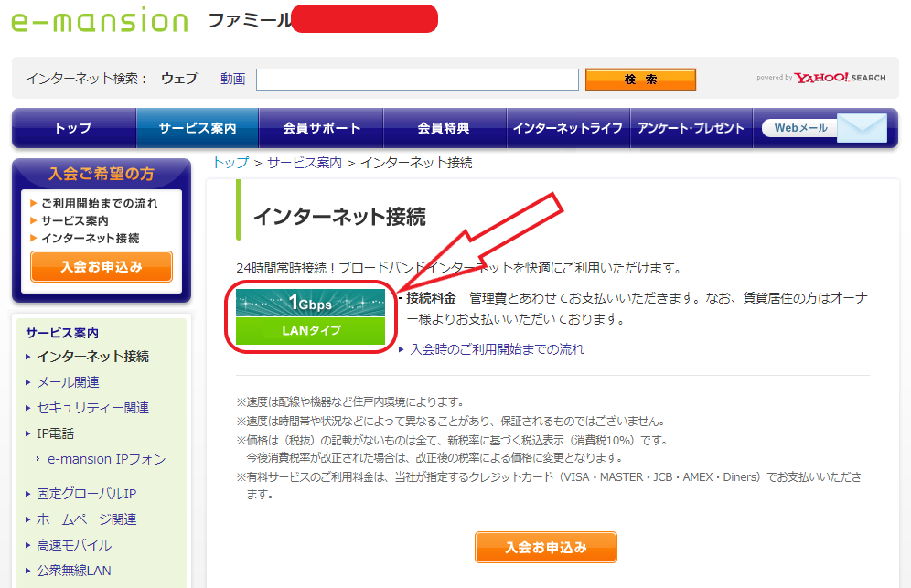
Task: Click the e-mansion logo
Action: click(x=101, y=20)
